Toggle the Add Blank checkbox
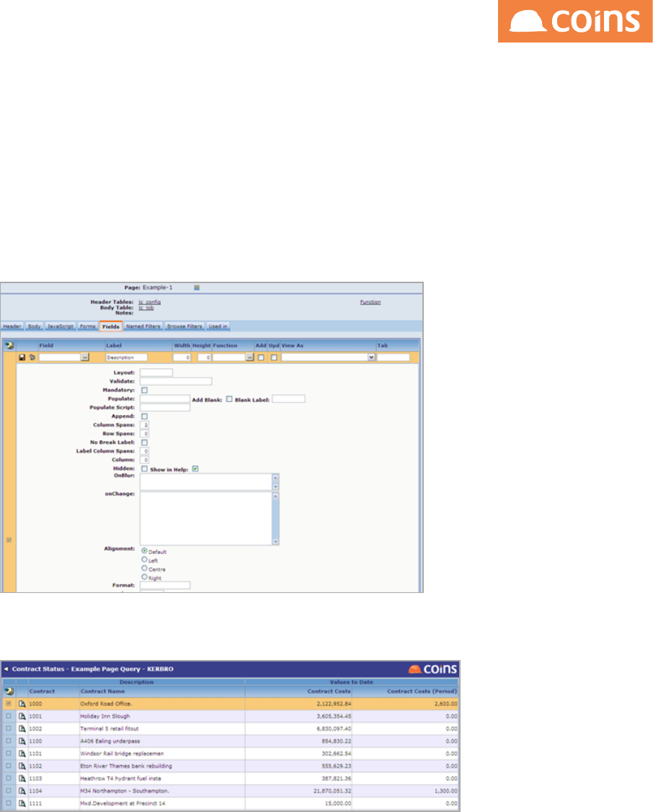 click(229, 399)
